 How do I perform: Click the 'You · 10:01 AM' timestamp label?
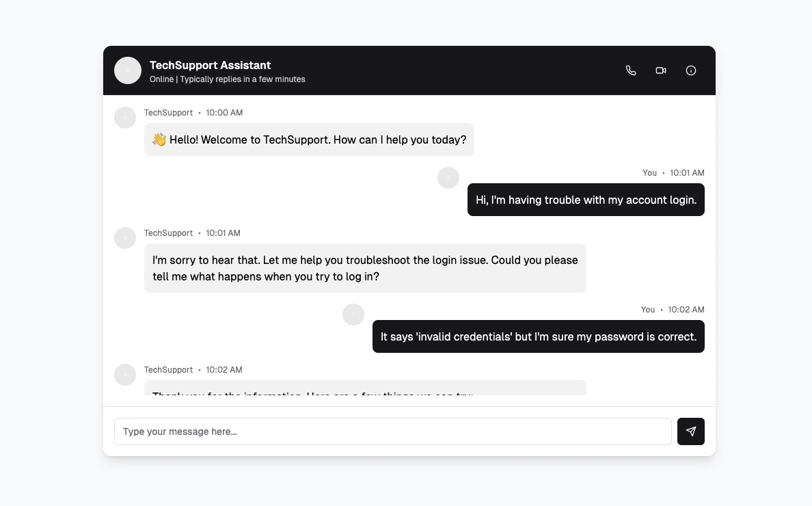tap(673, 173)
